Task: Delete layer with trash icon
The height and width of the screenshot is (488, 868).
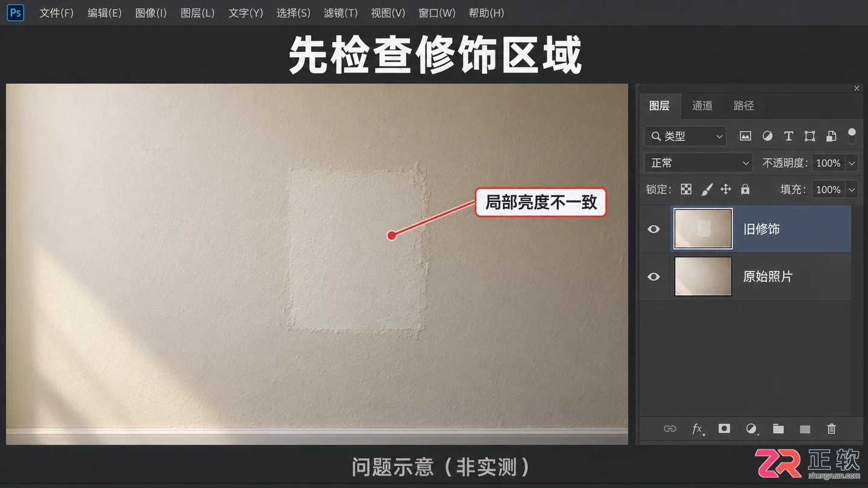Action: click(x=831, y=429)
